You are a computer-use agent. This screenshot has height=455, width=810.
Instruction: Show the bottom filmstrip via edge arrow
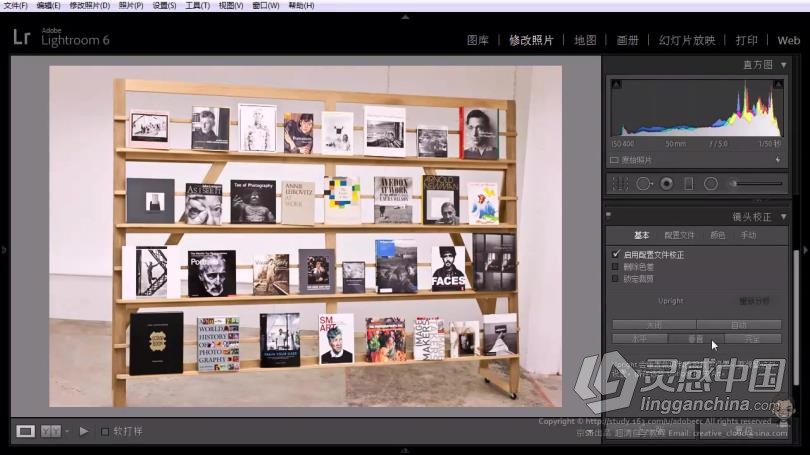405,451
